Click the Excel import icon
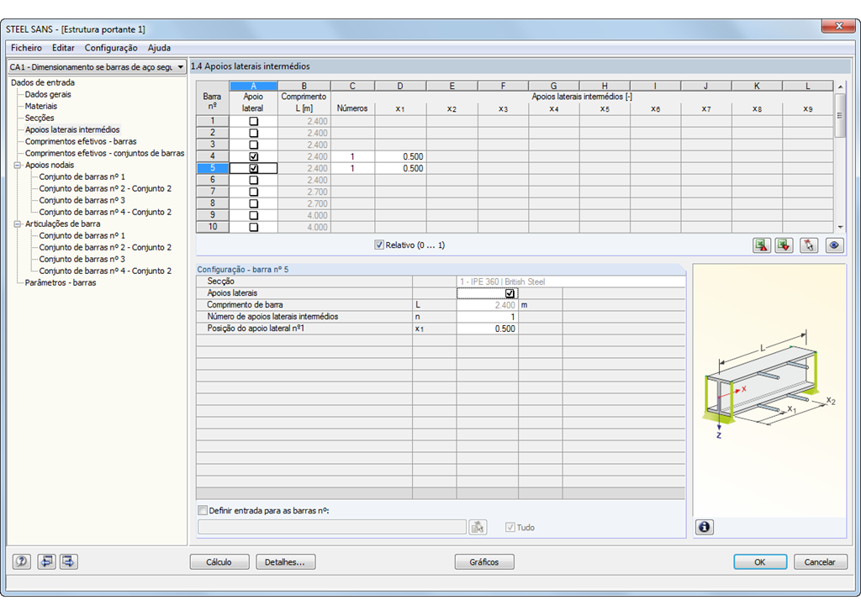 point(784,245)
